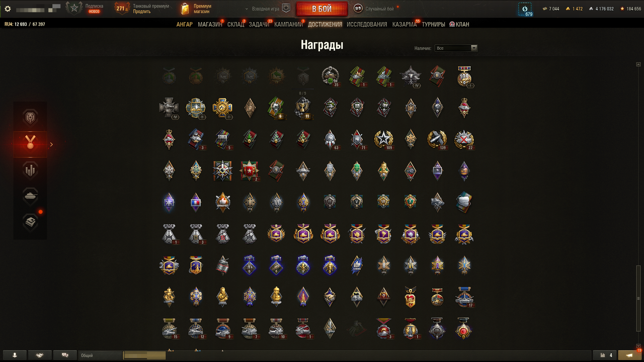Screen dimensions: 644x362
Task: Click Продлить to extend tank premium
Action: point(142,12)
